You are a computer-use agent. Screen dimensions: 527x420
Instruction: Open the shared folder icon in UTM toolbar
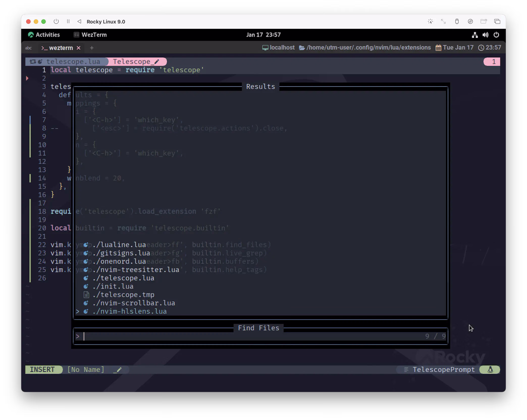[x=484, y=21]
